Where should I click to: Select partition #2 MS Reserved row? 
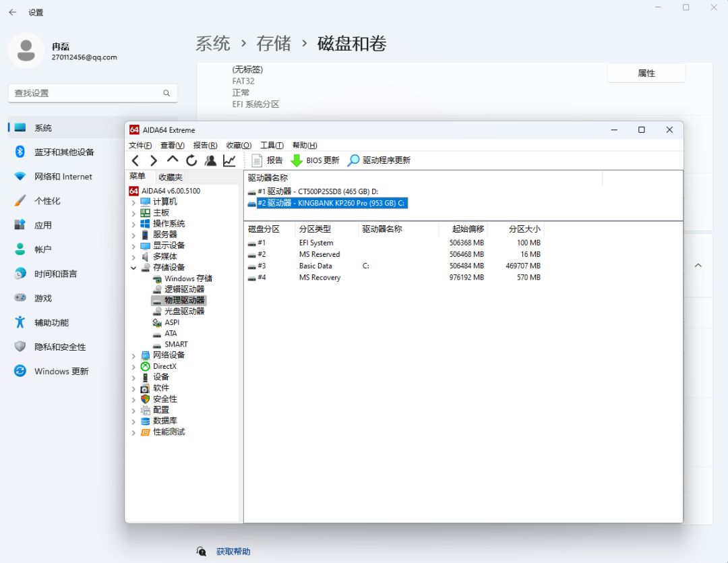[394, 255]
